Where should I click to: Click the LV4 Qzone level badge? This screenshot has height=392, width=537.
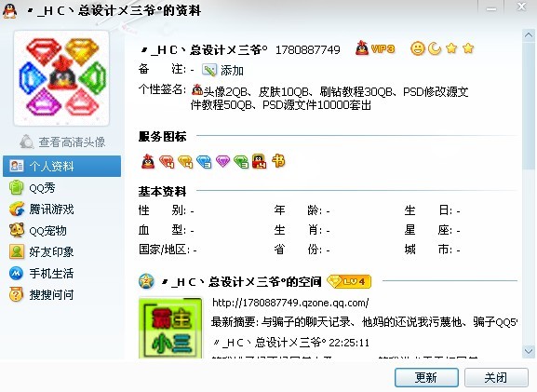[x=349, y=282]
